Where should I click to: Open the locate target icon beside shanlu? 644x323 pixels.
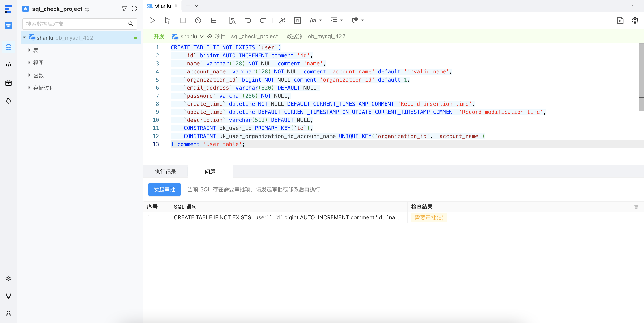(x=210, y=36)
